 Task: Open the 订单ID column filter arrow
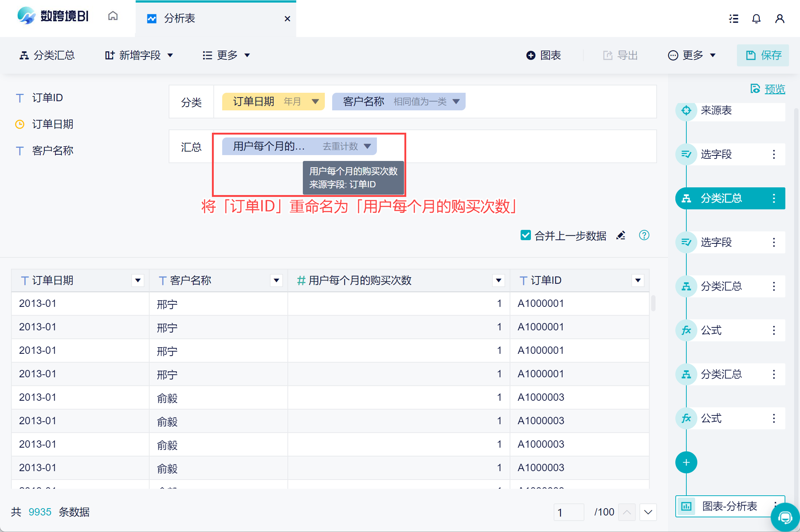[638, 280]
